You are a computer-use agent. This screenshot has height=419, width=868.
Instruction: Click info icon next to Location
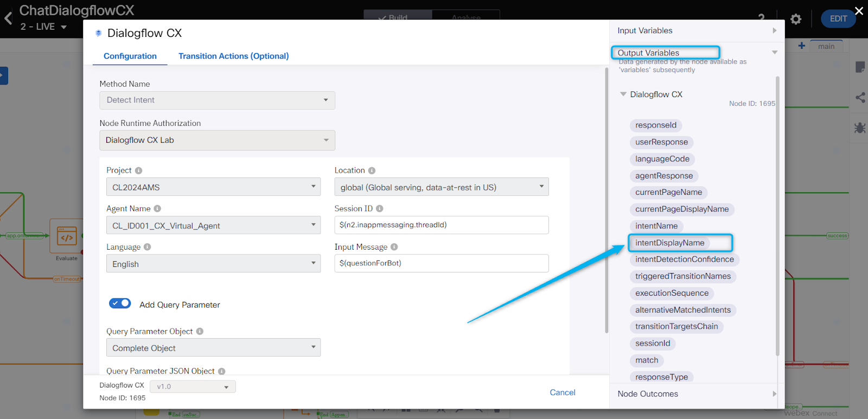point(372,170)
